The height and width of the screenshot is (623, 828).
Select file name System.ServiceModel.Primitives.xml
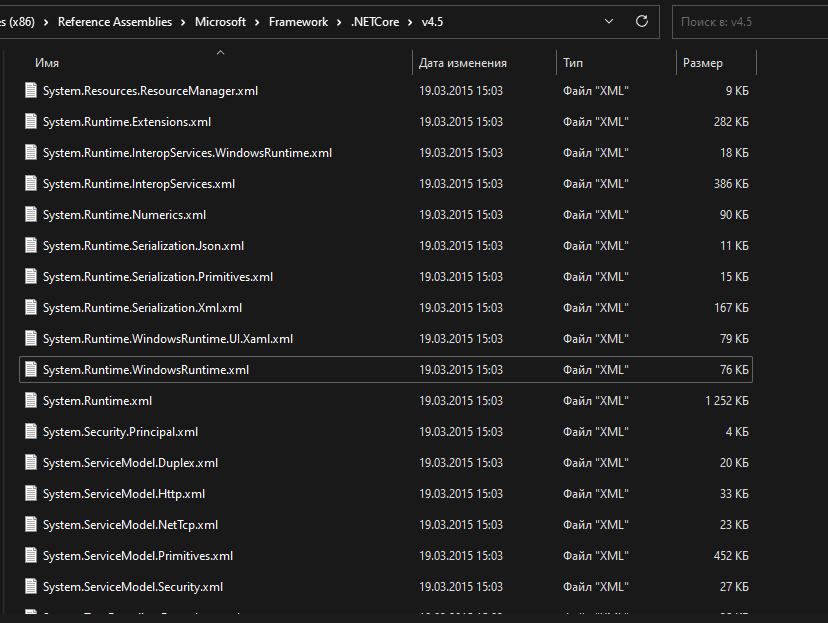[138, 556]
